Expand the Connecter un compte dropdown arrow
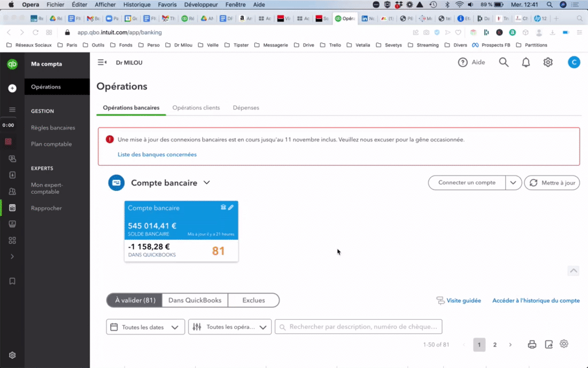 (513, 182)
